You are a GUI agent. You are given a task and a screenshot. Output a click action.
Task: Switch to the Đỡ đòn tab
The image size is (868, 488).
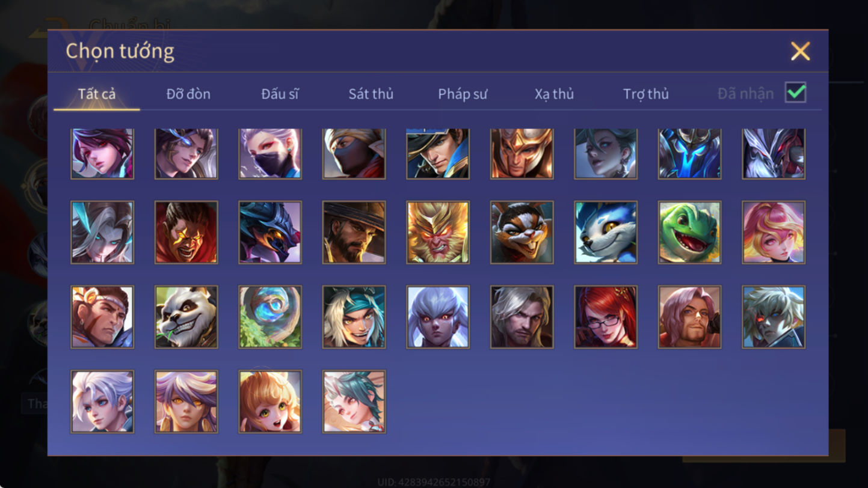pos(188,94)
